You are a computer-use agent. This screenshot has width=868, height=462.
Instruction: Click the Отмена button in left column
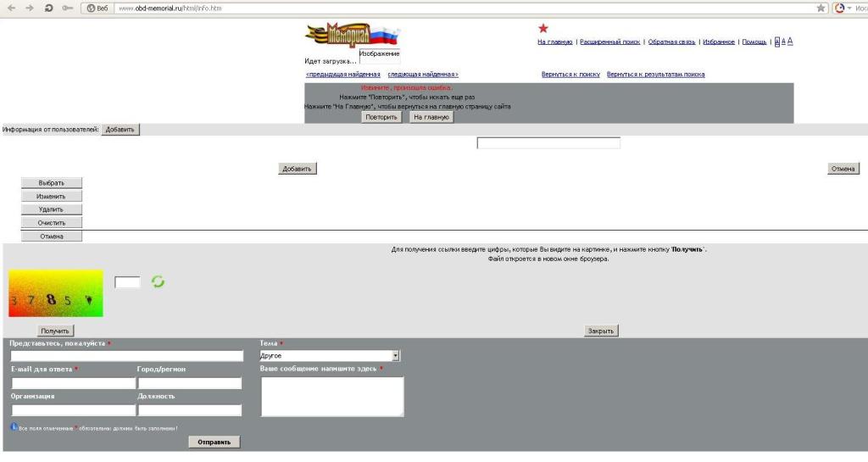coord(52,237)
